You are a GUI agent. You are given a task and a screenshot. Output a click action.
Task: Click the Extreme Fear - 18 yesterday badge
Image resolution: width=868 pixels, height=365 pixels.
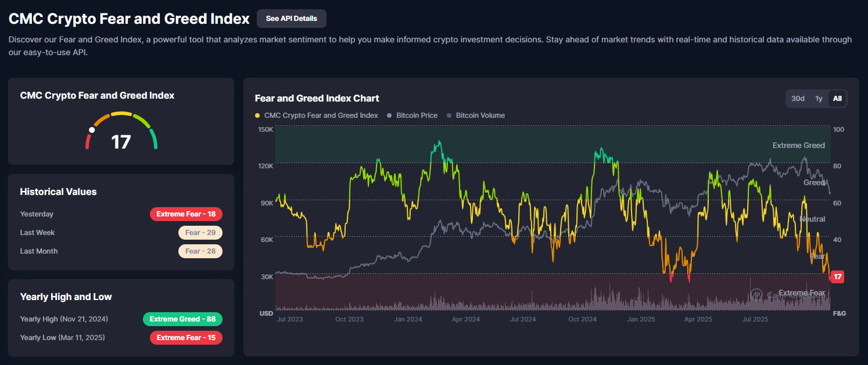coord(186,214)
